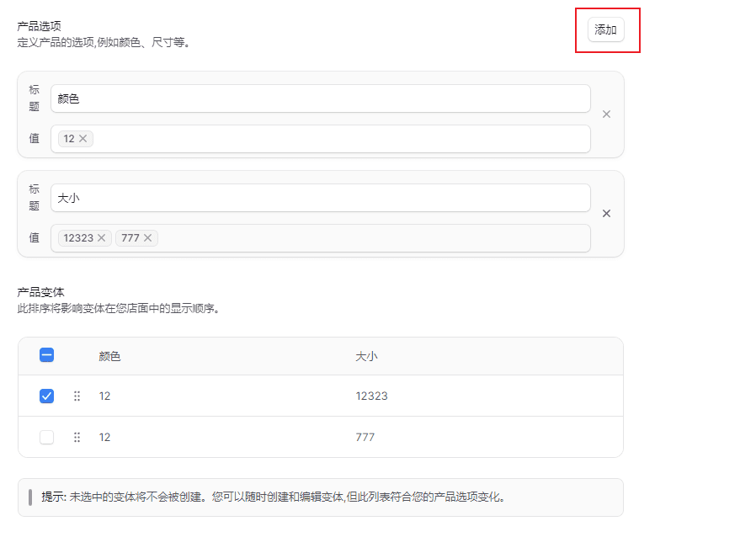Click the 添加 button to add an option
This screenshot has width=756, height=553.
tap(607, 29)
